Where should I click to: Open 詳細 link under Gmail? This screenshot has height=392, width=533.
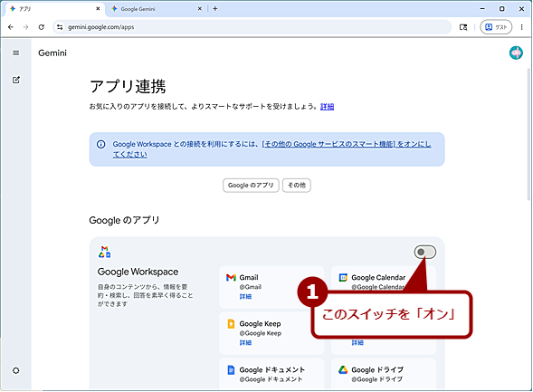click(245, 297)
